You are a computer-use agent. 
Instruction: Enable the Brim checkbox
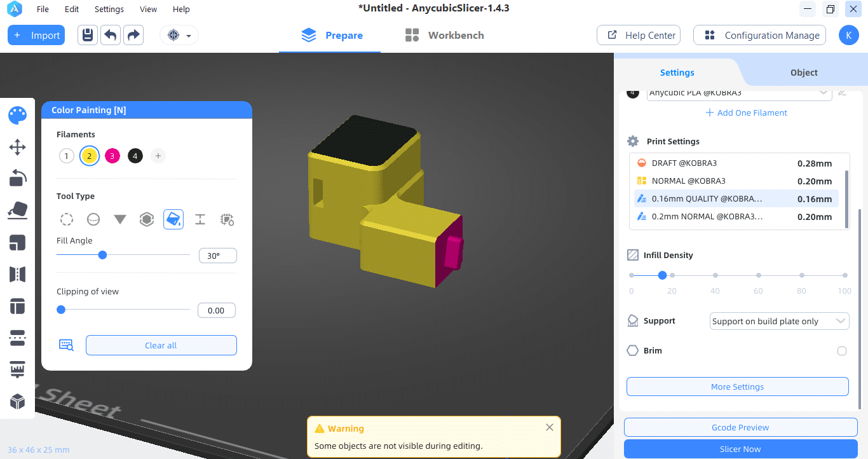[x=842, y=351]
